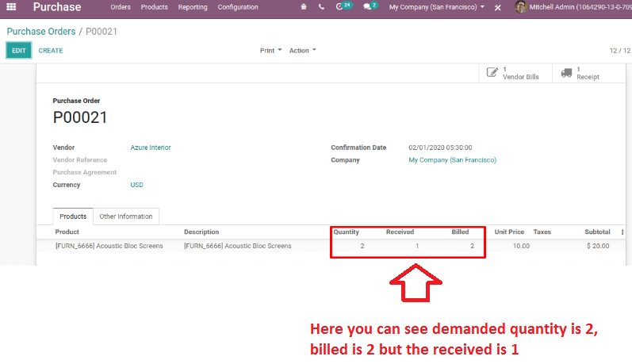Viewport: 632px width, 364px height.
Task: Select the Acoustic Bloc Screens product row
Action: [x=109, y=247]
